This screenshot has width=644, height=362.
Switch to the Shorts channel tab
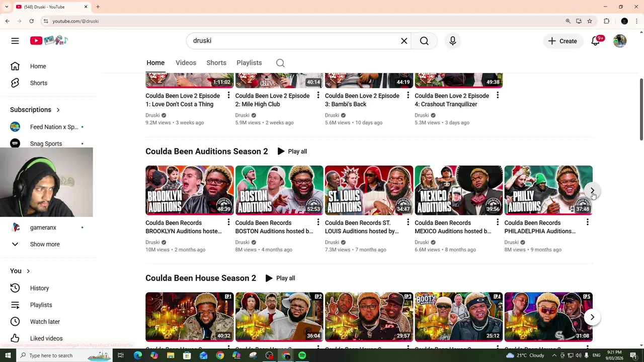[216, 63]
